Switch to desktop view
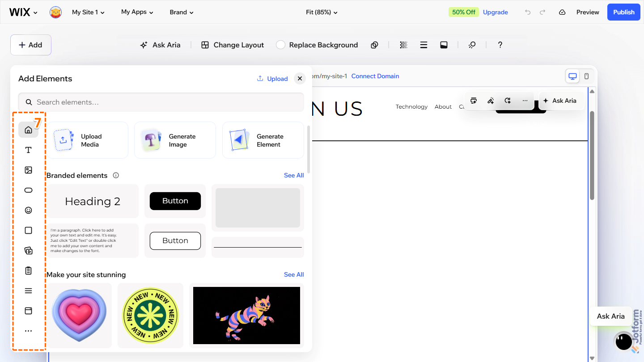Image resolution: width=644 pixels, height=362 pixels. click(572, 76)
